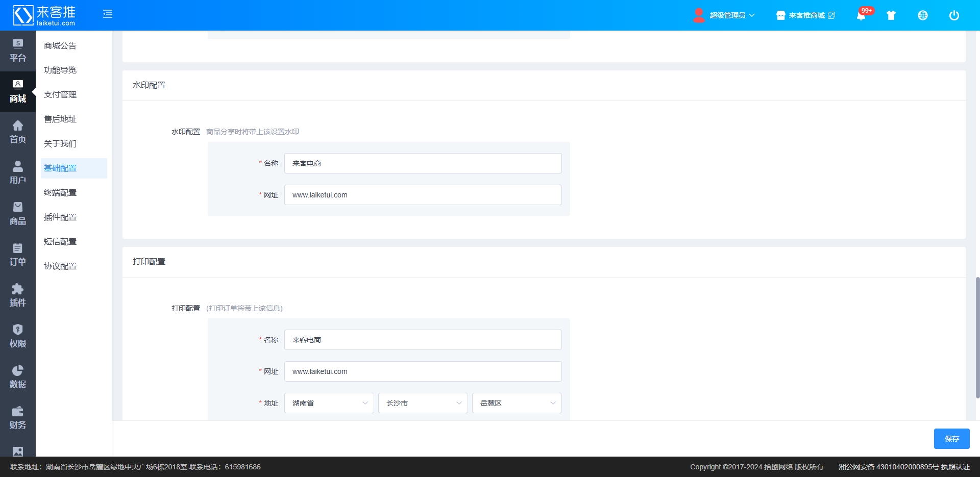Expand the 超级管理员 account dropdown
980x477 pixels.
pos(724,15)
